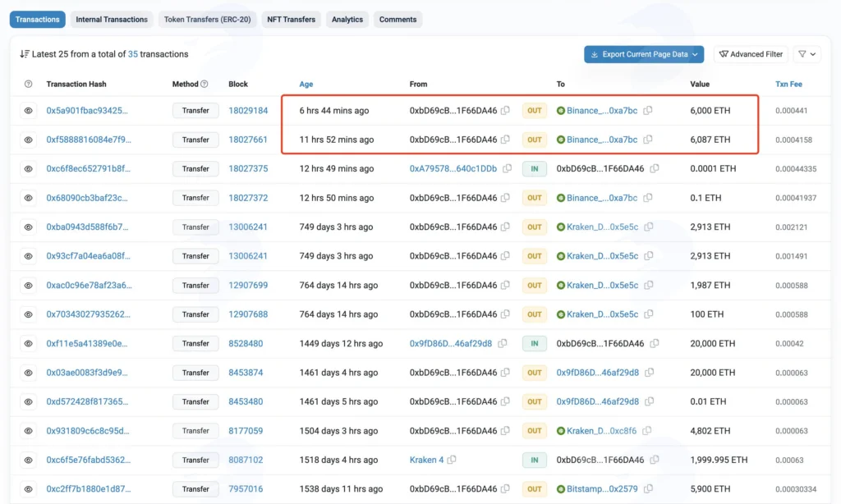The image size is (841, 504).
Task: Open Advanced Filter
Action: tap(751, 54)
